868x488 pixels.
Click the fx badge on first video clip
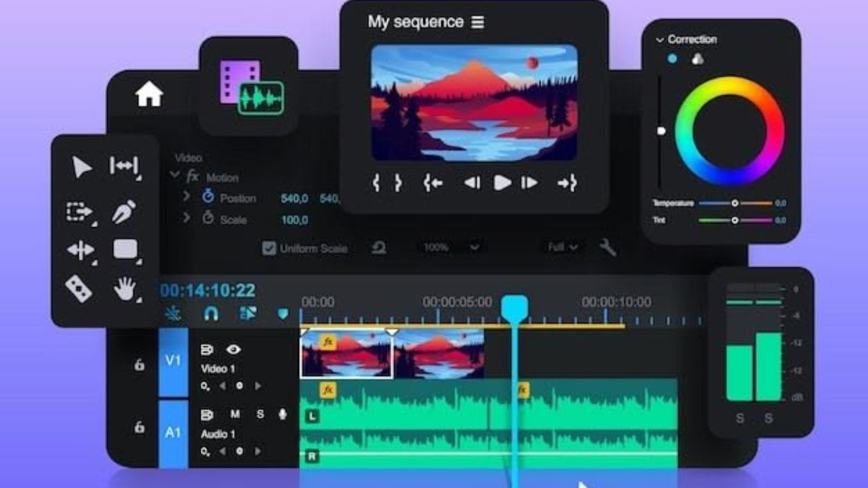pos(328,342)
